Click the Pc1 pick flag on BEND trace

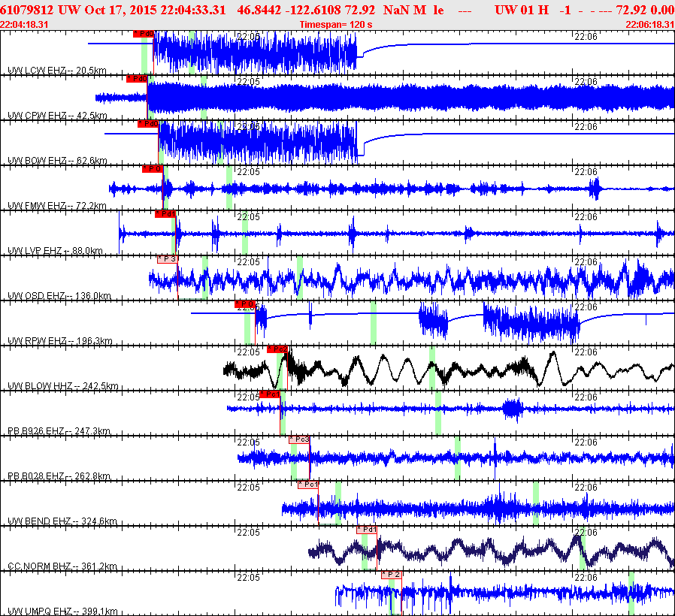tap(307, 485)
